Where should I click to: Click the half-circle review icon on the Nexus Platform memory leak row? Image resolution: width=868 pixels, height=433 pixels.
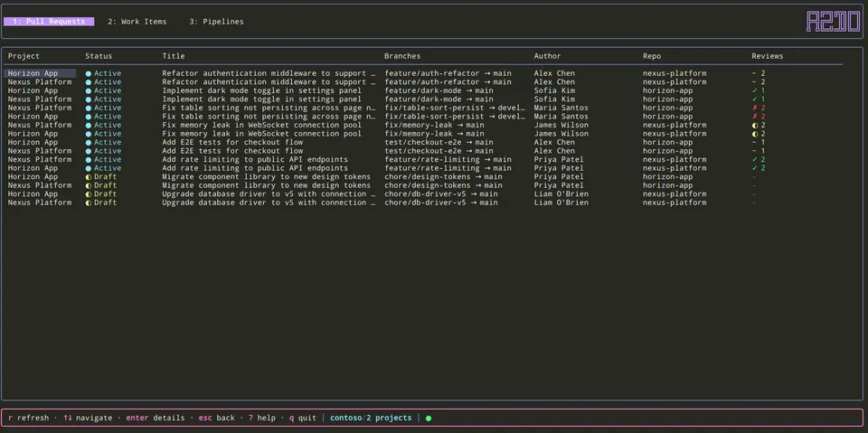(x=754, y=125)
